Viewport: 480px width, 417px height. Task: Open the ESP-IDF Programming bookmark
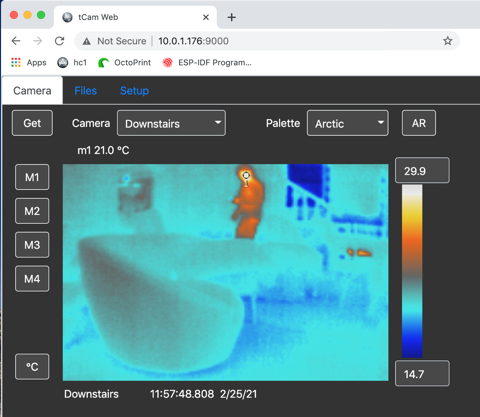(x=207, y=62)
